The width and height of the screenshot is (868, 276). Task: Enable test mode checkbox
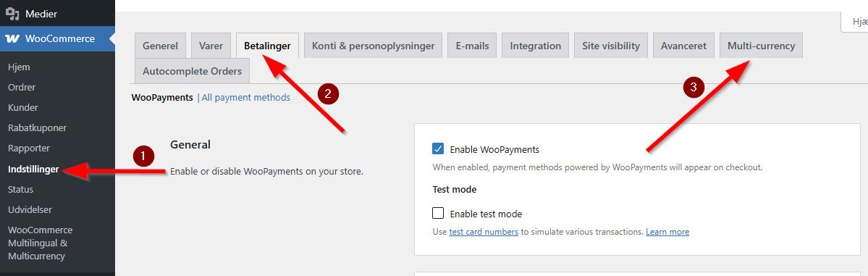coord(438,214)
